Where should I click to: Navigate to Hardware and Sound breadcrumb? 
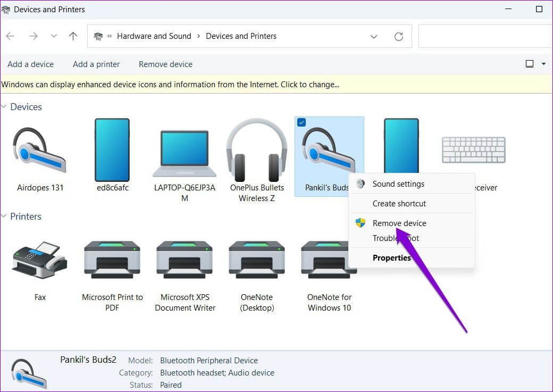coord(154,36)
